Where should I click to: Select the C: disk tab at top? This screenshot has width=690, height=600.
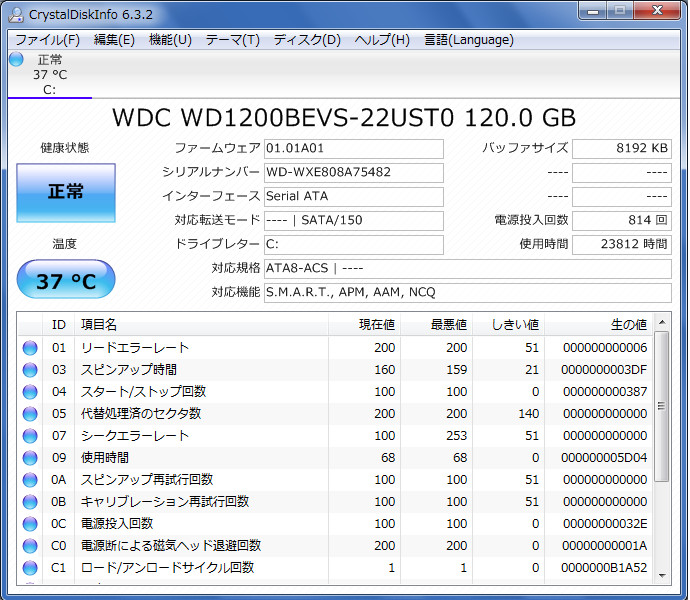[x=50, y=75]
